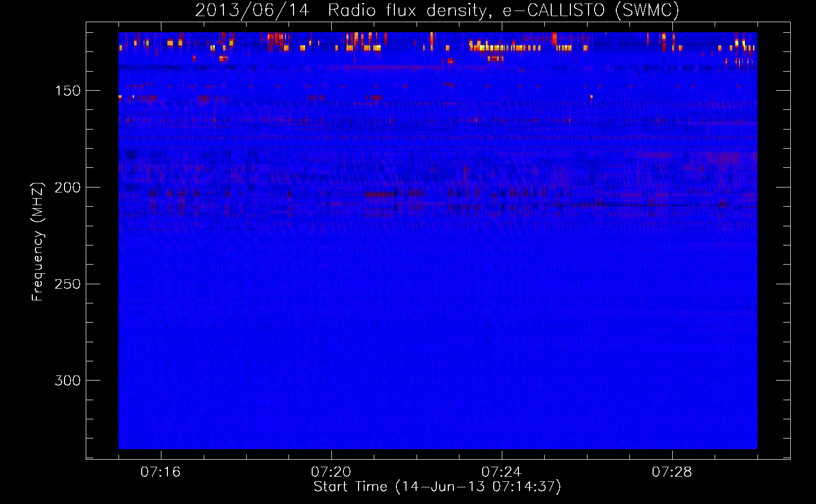Click the 07:20 time tick label
This screenshot has height=504, width=816.
coord(331,472)
